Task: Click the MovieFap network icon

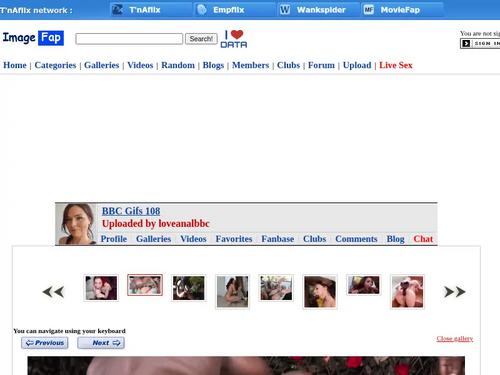Action: (x=369, y=10)
